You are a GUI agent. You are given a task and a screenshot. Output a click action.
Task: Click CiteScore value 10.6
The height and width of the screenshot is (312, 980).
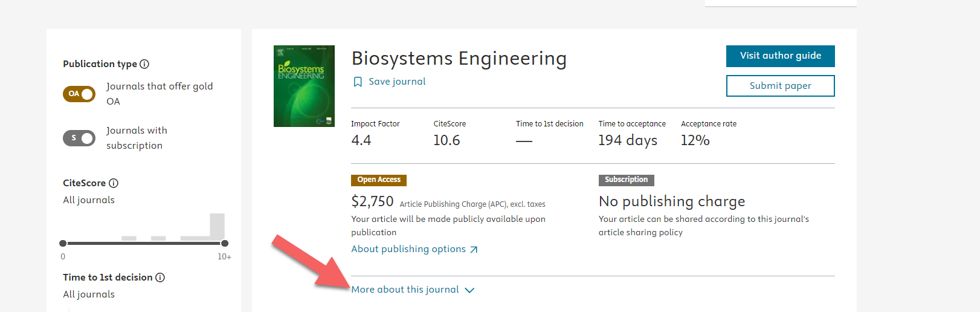coord(446,140)
